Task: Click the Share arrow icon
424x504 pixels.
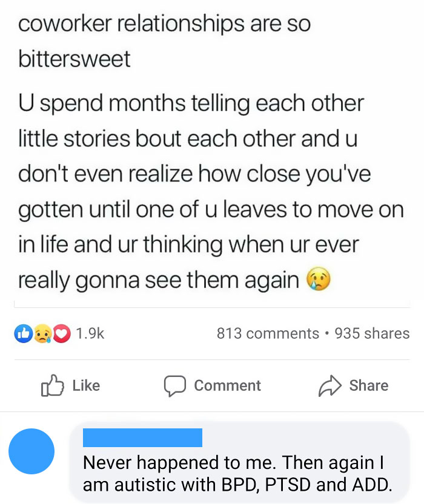Action: (x=330, y=385)
